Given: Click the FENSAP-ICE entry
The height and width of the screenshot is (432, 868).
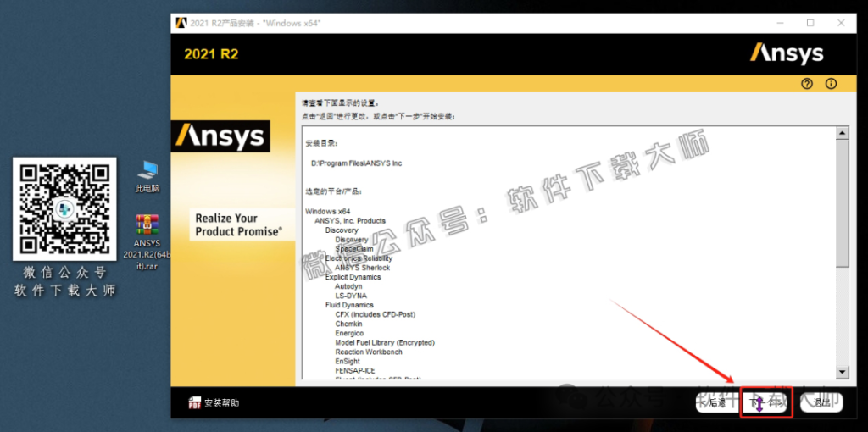Looking at the screenshot, I should point(356,371).
